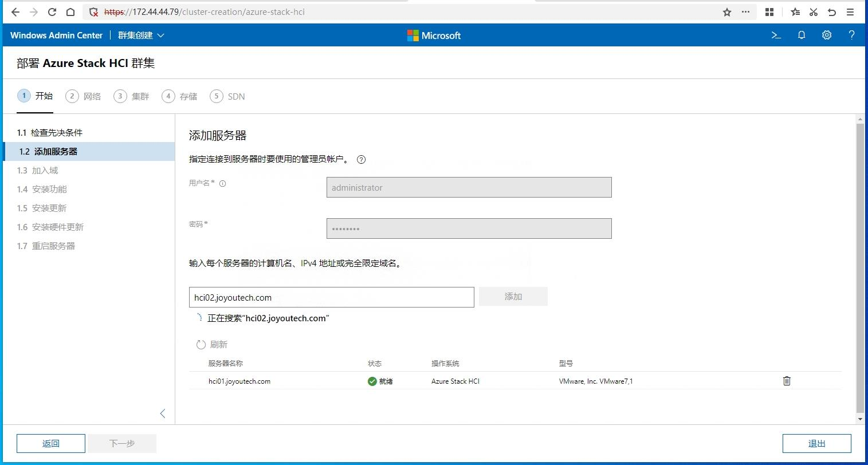Open the browser home page icon

[70, 12]
